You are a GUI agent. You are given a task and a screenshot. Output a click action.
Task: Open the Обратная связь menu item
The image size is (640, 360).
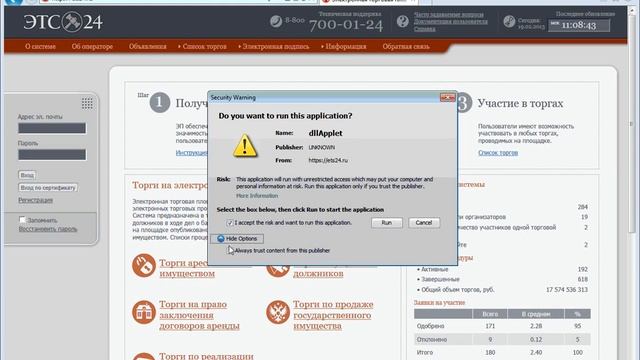pos(406,47)
